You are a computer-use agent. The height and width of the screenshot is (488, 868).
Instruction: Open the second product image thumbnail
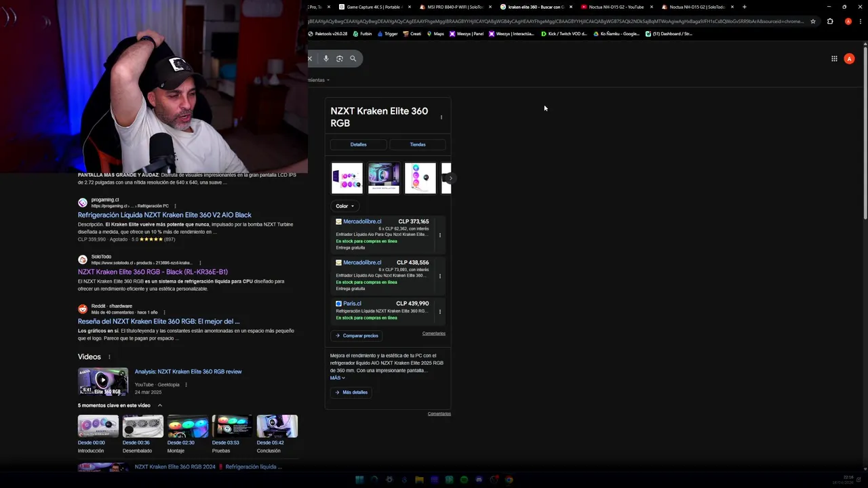[x=384, y=178]
